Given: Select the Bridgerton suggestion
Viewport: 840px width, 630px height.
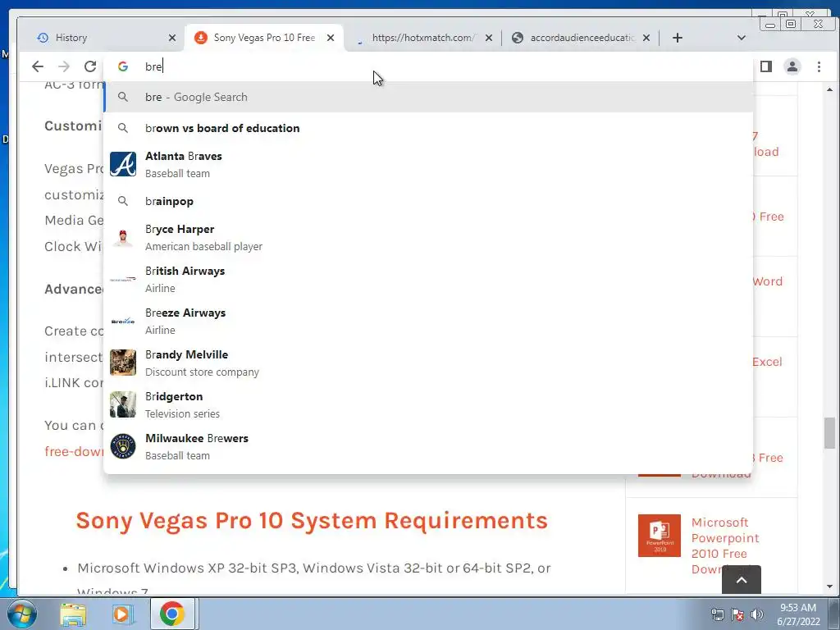Looking at the screenshot, I should coord(428,404).
